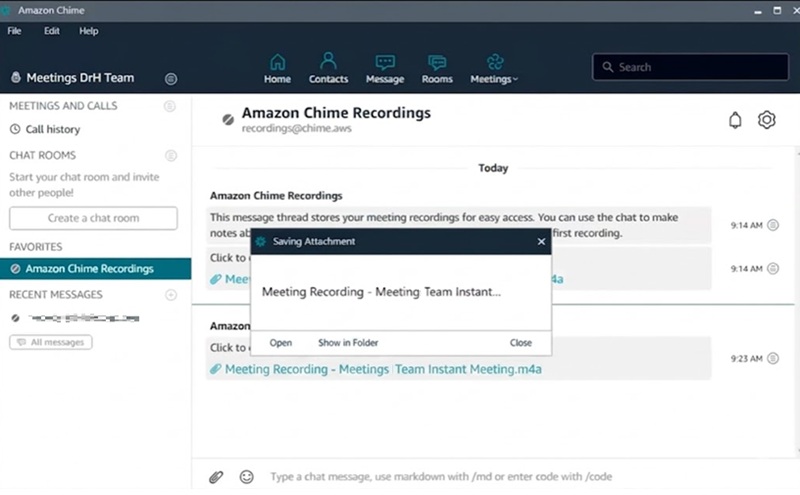
Task: Click Close button in Saving Attachment dialog
Action: pyautogui.click(x=520, y=343)
